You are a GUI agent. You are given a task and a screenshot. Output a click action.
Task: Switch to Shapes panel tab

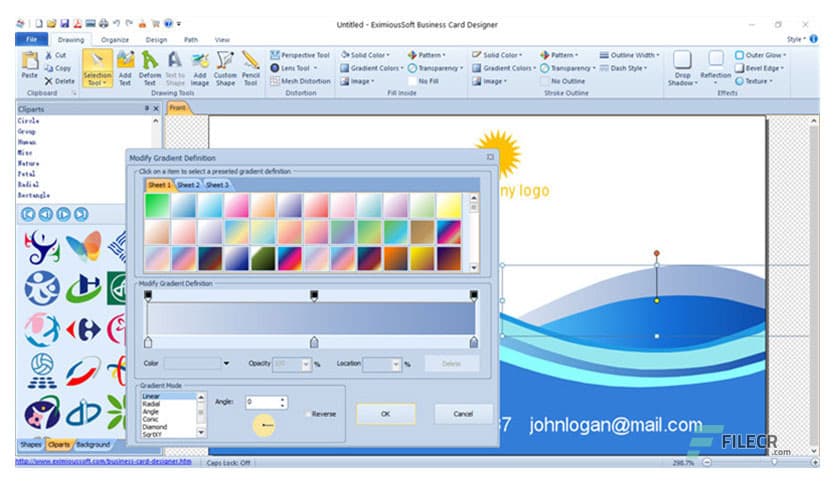30,444
